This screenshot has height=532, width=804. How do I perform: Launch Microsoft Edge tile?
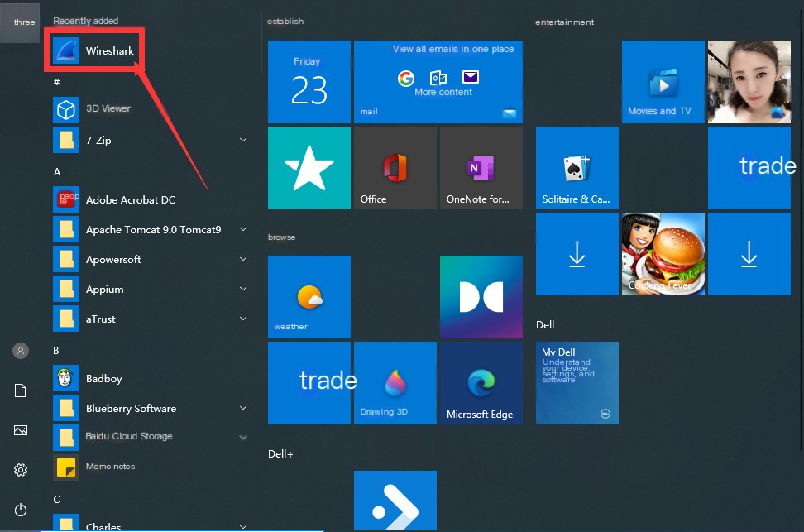(481, 383)
